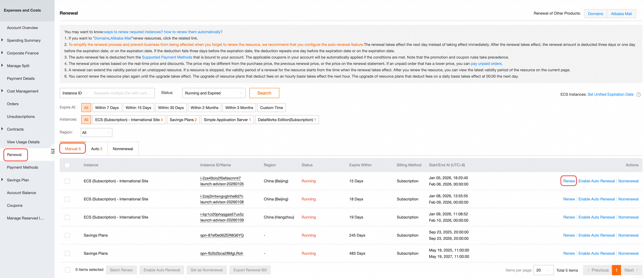Expand the Savings Plan sidebar arrow
Viewport: 644px width, 278px height.
tap(2, 180)
